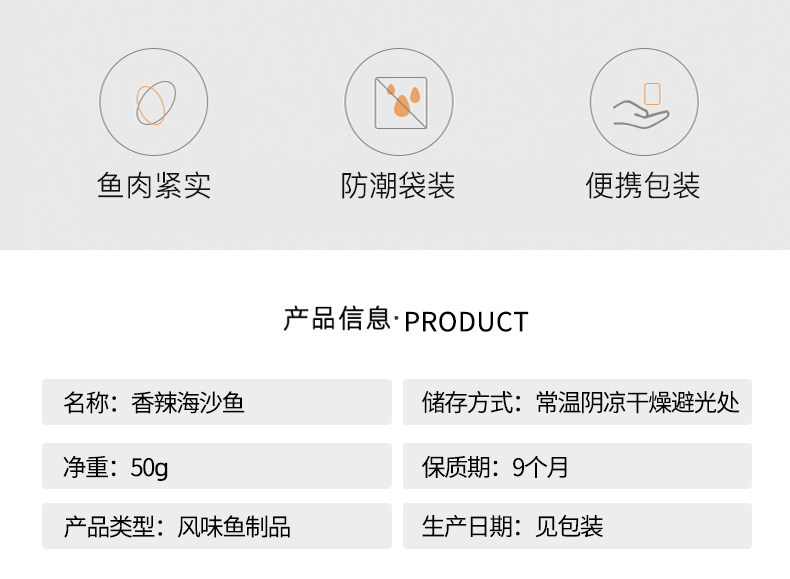Select the 保质期 9个月 info row
This screenshot has height=579, width=790.
(x=577, y=466)
